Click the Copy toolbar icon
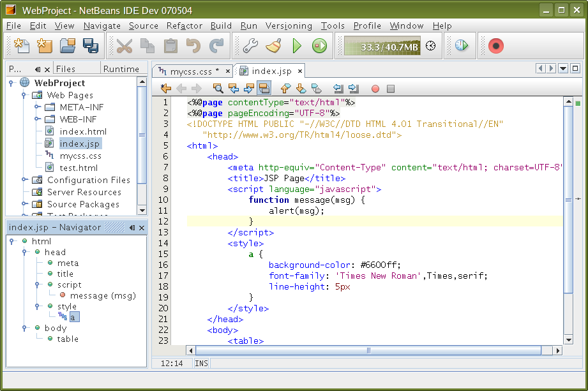Viewport: 588px width, 391px height. click(x=147, y=46)
